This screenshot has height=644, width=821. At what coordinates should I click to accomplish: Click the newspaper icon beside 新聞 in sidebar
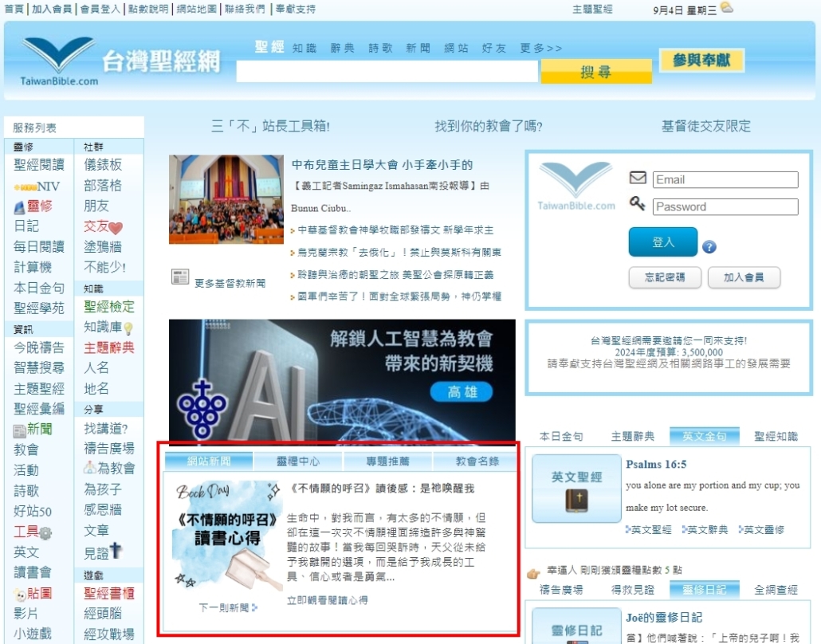tap(19, 431)
